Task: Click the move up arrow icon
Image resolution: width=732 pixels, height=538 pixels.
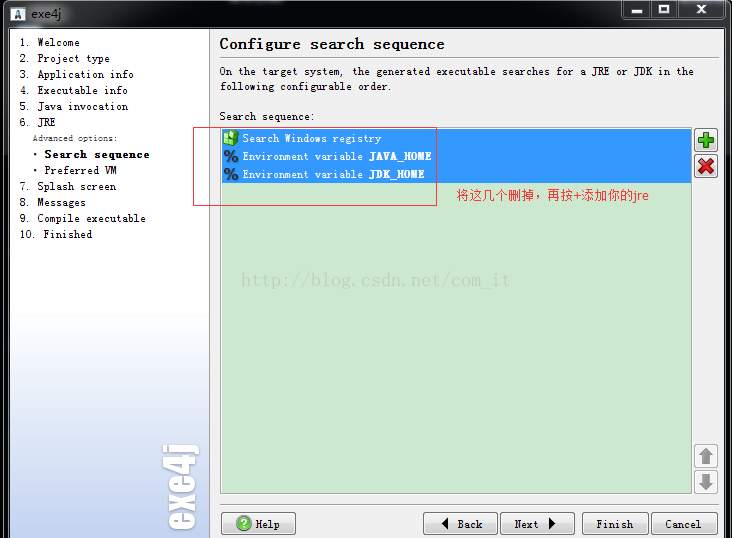Action: tap(706, 457)
